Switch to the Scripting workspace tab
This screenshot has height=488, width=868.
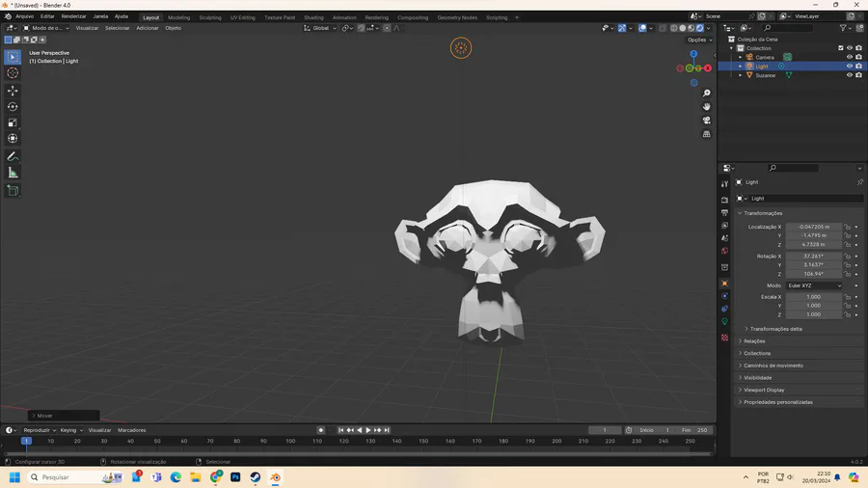click(x=497, y=17)
